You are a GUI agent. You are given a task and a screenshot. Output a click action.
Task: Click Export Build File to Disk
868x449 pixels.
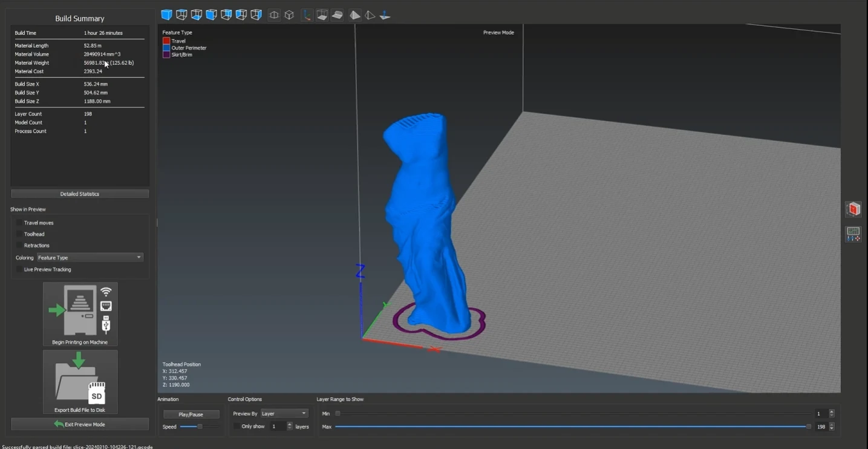click(80, 382)
